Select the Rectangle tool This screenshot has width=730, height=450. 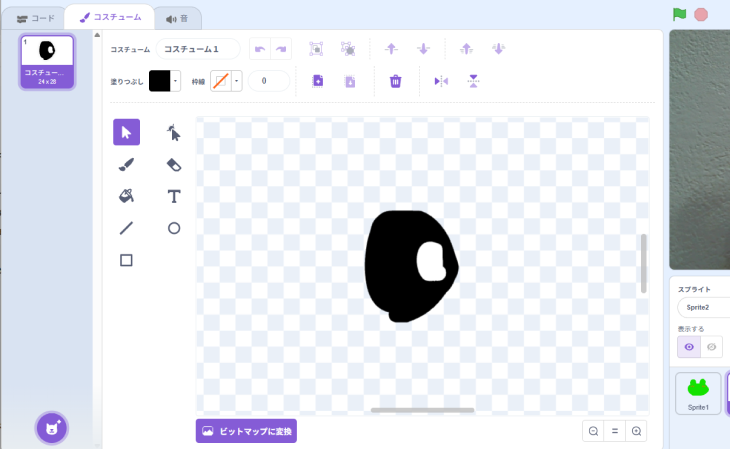point(126,260)
